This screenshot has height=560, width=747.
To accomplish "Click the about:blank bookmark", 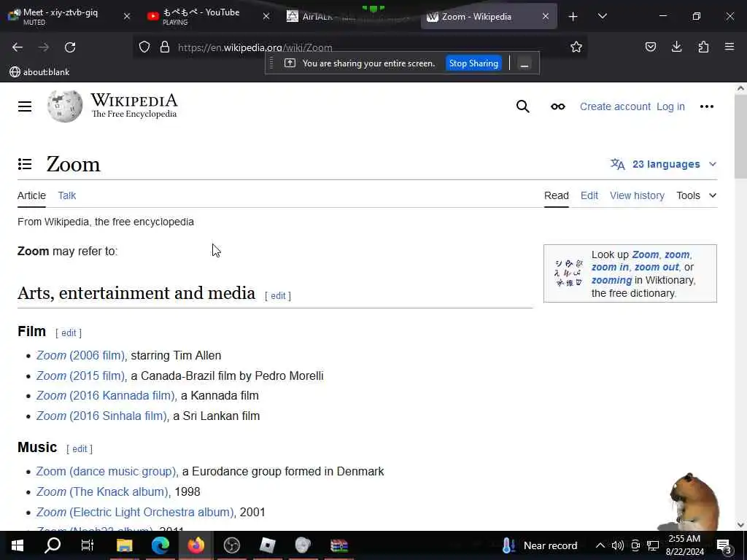I will coord(39,72).
